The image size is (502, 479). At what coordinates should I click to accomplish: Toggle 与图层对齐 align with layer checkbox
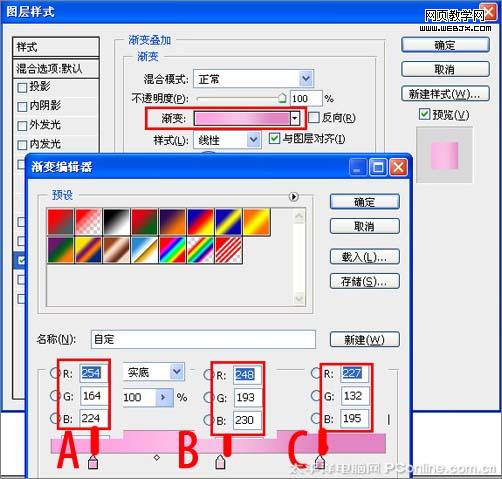pos(274,138)
